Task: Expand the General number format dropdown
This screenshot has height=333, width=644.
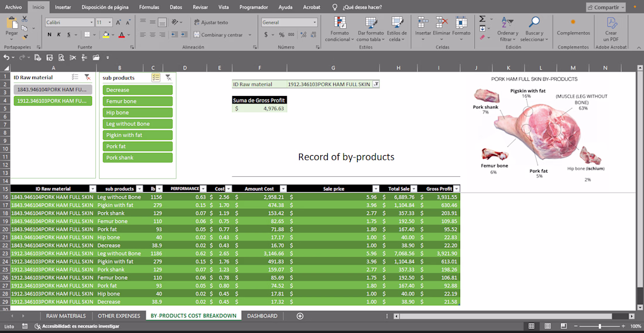Action: point(314,22)
